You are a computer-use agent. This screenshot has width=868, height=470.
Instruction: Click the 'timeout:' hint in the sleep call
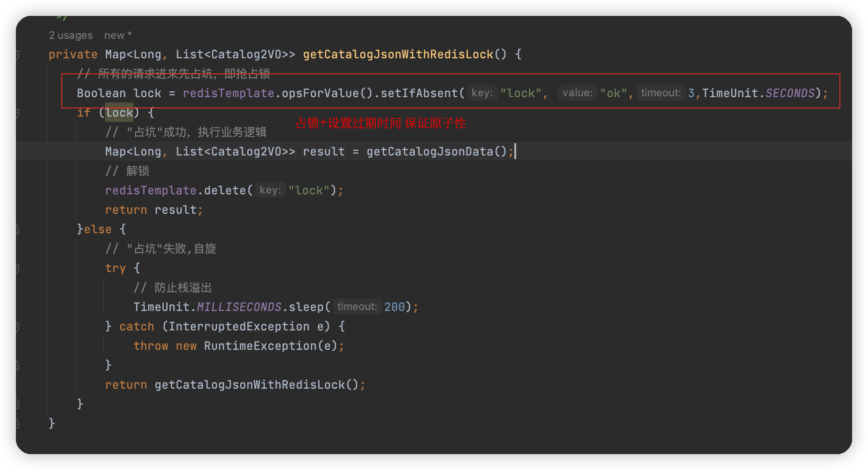357,307
